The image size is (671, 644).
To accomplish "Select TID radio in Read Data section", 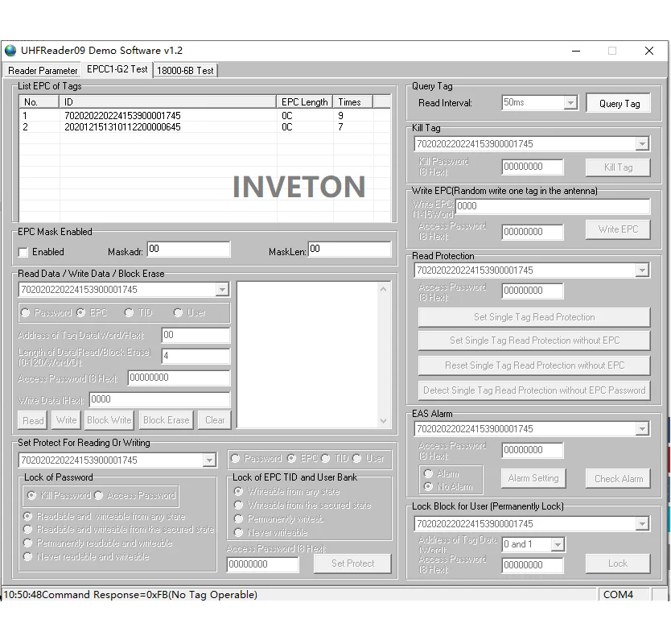I will pos(129,313).
